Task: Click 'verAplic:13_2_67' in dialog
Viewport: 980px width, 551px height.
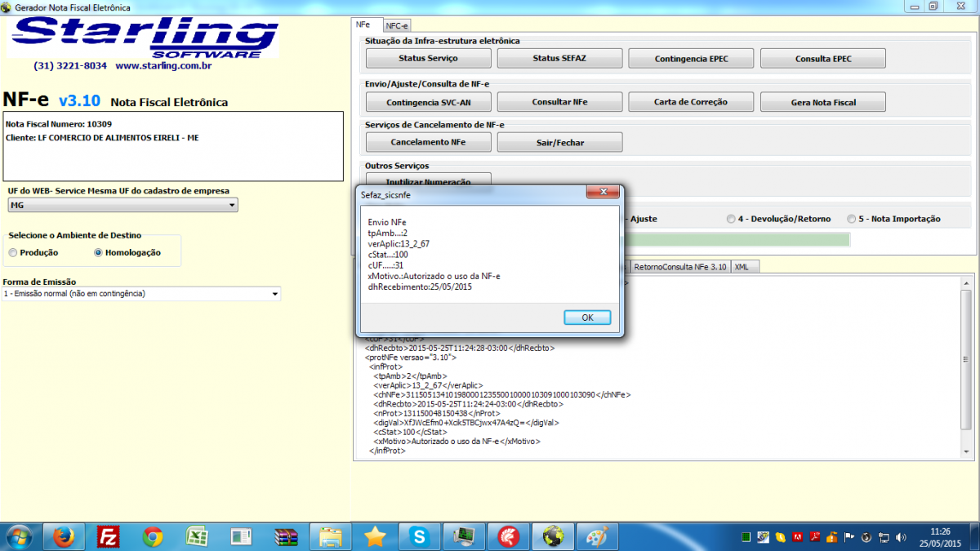Action: [399, 243]
